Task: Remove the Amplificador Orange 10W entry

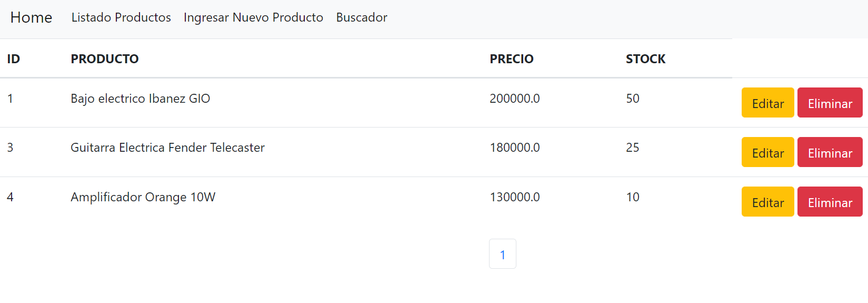Action: coord(830,202)
